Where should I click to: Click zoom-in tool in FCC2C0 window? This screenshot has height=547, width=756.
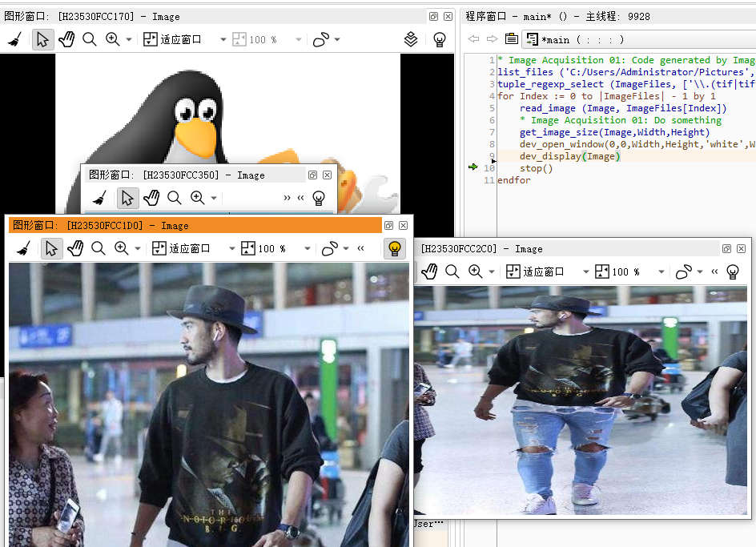[x=476, y=271]
